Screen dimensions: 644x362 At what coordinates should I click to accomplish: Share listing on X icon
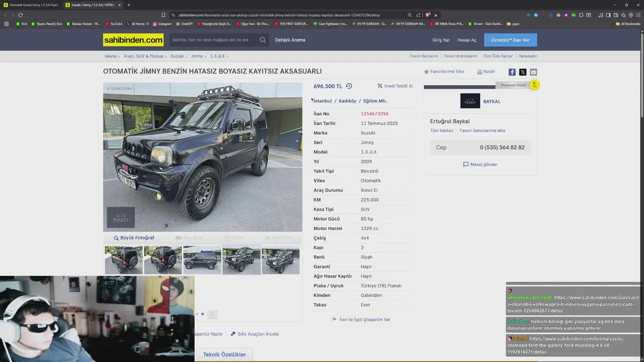[x=523, y=72]
